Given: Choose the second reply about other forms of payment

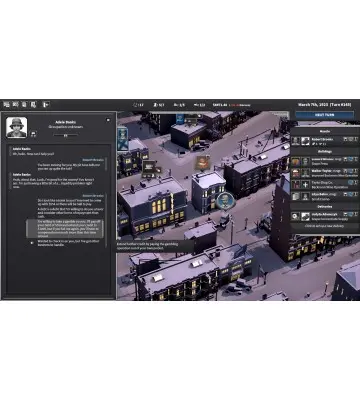Looking at the screenshot, I should coord(70,213).
